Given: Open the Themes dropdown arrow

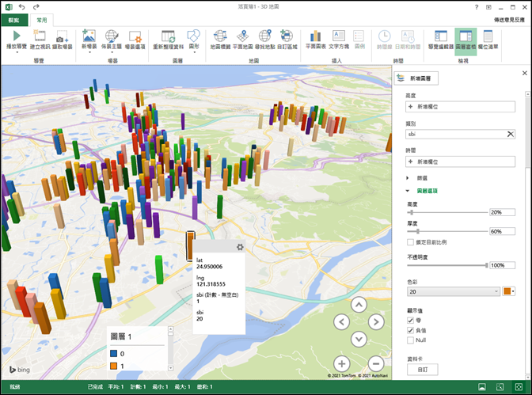Looking at the screenshot, I should pos(112,52).
